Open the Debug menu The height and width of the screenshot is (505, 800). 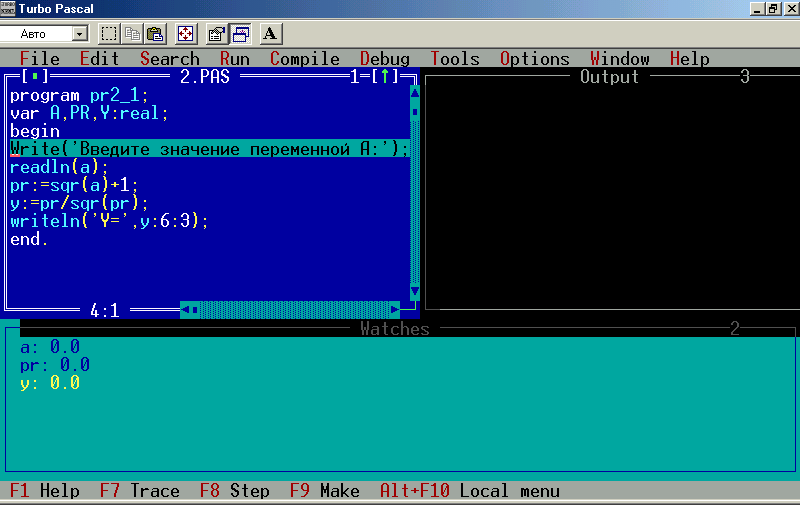pyautogui.click(x=385, y=59)
